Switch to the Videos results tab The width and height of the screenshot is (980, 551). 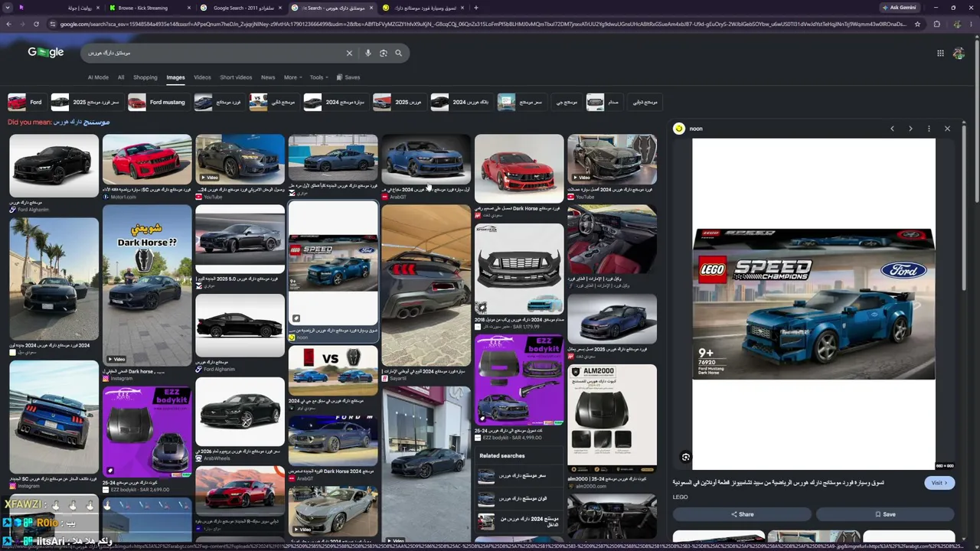tap(202, 77)
